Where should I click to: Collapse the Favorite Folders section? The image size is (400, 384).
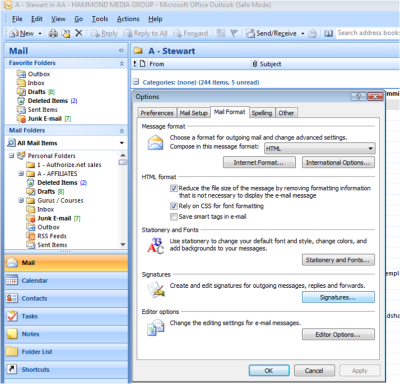[122, 63]
